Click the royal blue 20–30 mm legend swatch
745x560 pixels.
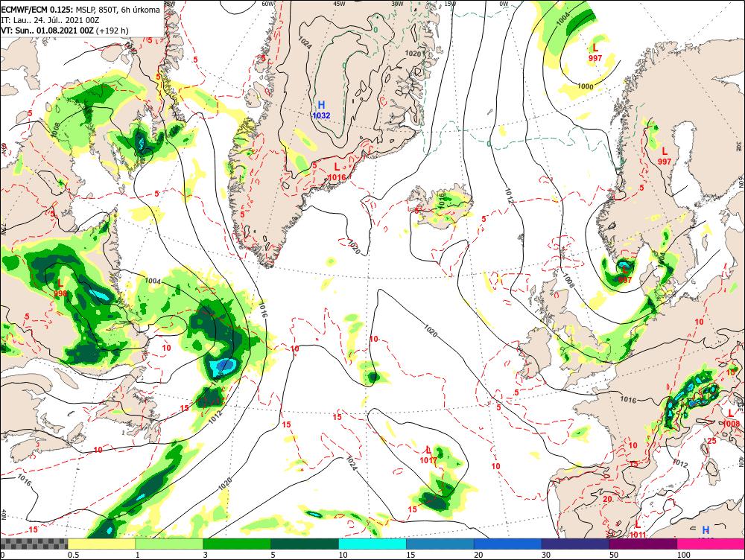click(507, 544)
